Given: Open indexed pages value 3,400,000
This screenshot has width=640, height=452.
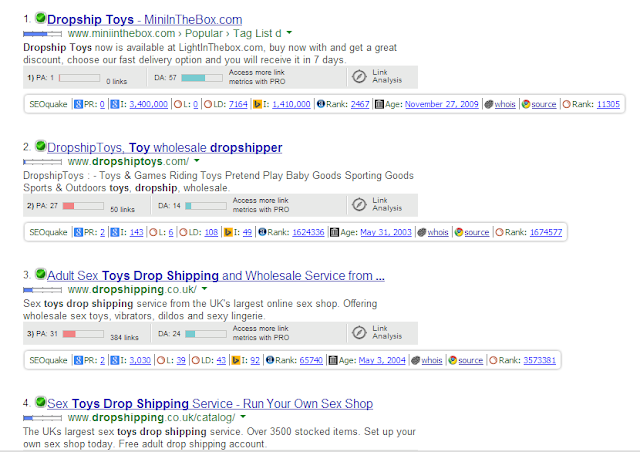Looking at the screenshot, I should pyautogui.click(x=149, y=104).
